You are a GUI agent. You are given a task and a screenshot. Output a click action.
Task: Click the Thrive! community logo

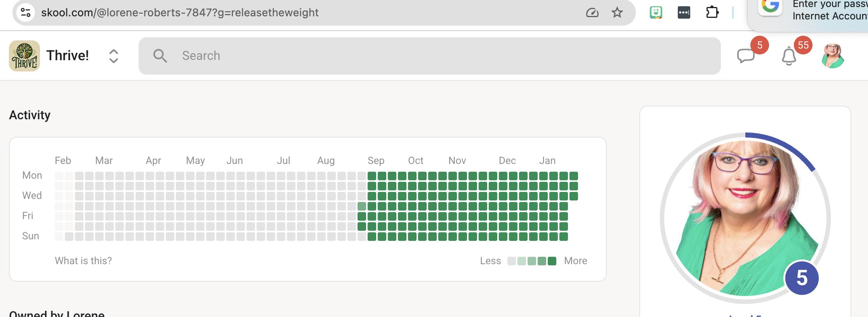24,56
